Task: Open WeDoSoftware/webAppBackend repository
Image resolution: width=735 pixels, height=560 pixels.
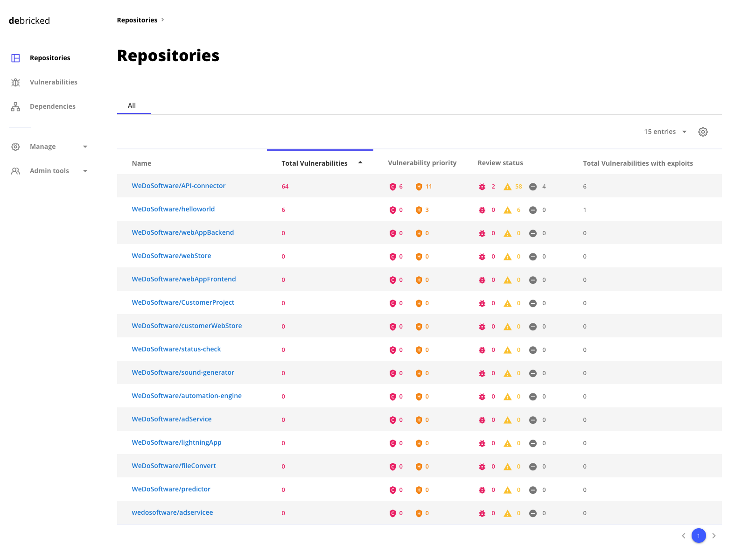Action: pos(183,232)
